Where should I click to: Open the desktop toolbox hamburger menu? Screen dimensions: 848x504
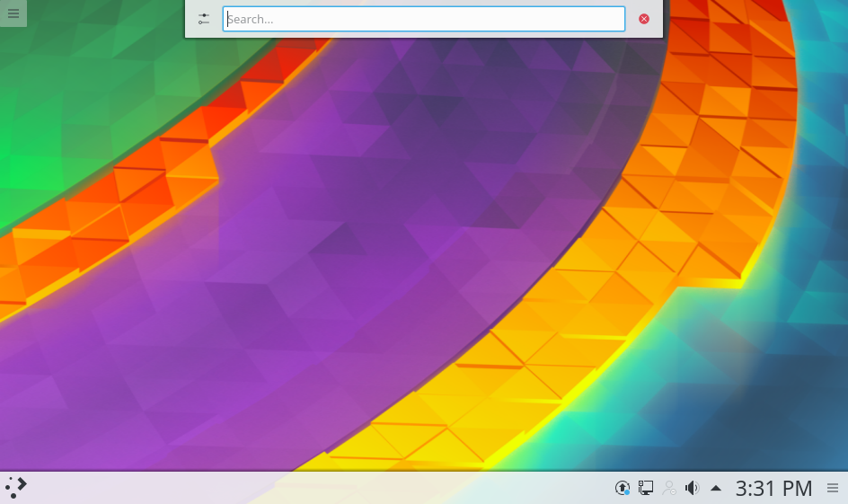[x=13, y=13]
